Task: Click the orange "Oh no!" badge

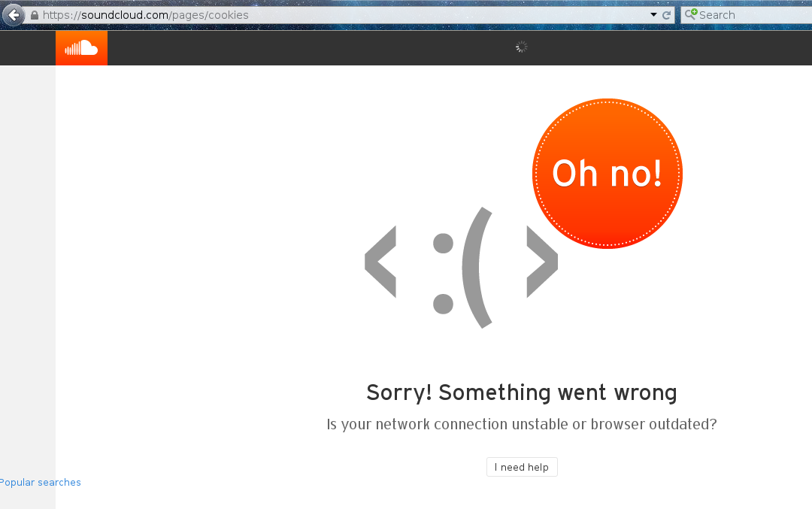Action: (x=607, y=174)
